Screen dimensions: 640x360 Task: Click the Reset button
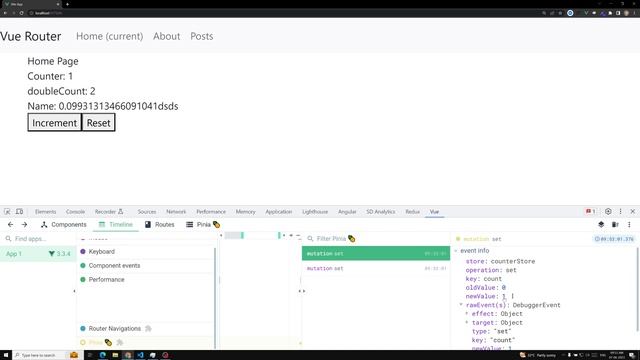point(98,122)
